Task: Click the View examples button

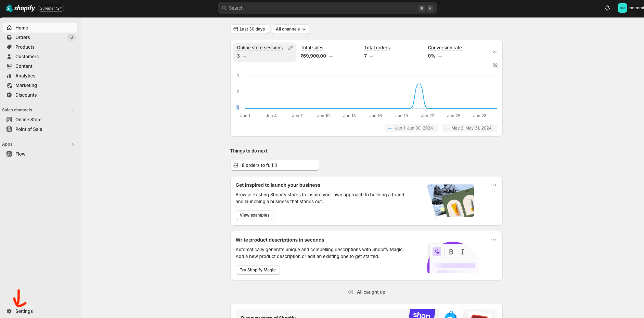Action: coord(255,215)
